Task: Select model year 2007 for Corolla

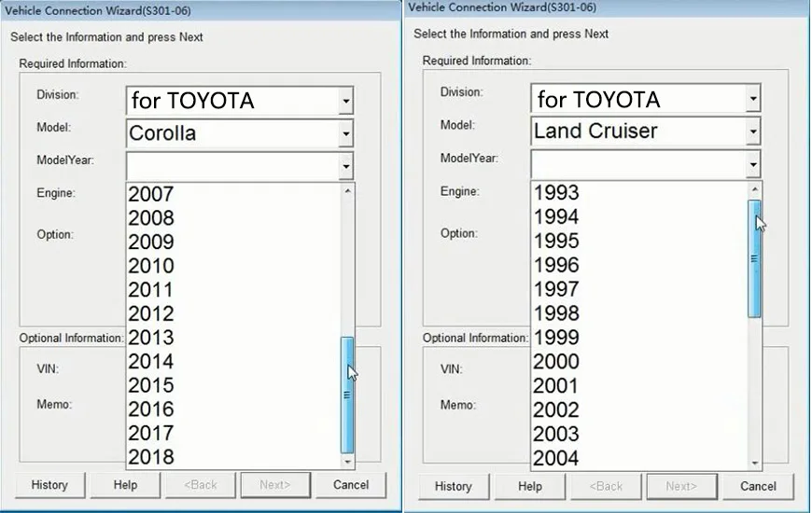Action: tap(233, 194)
